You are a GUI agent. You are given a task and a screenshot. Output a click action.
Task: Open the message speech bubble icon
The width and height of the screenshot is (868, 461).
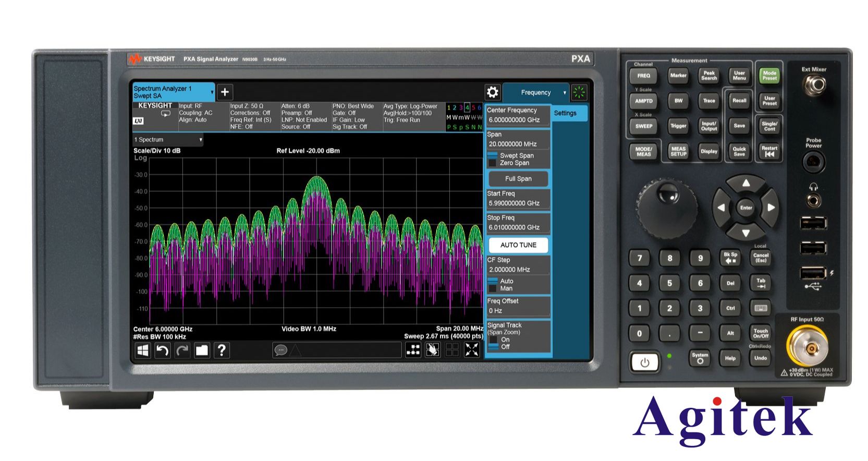point(281,350)
